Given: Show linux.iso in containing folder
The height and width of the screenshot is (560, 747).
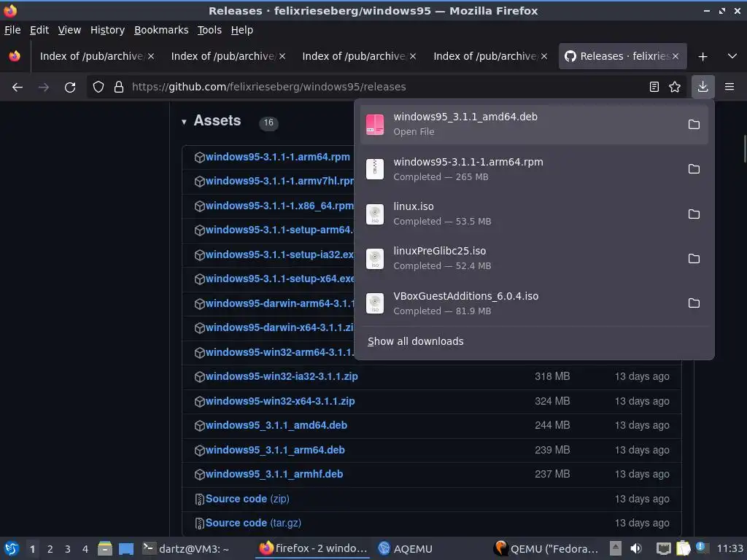Looking at the screenshot, I should point(694,214).
